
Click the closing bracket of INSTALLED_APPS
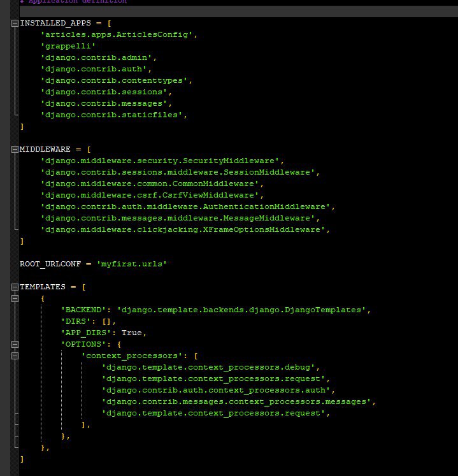[x=22, y=127]
